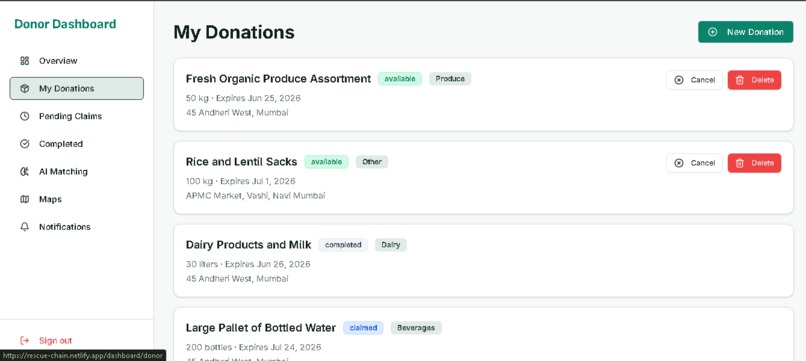Screen dimensions: 806x361
Task: Open AI Matching page
Action: [77, 172]
